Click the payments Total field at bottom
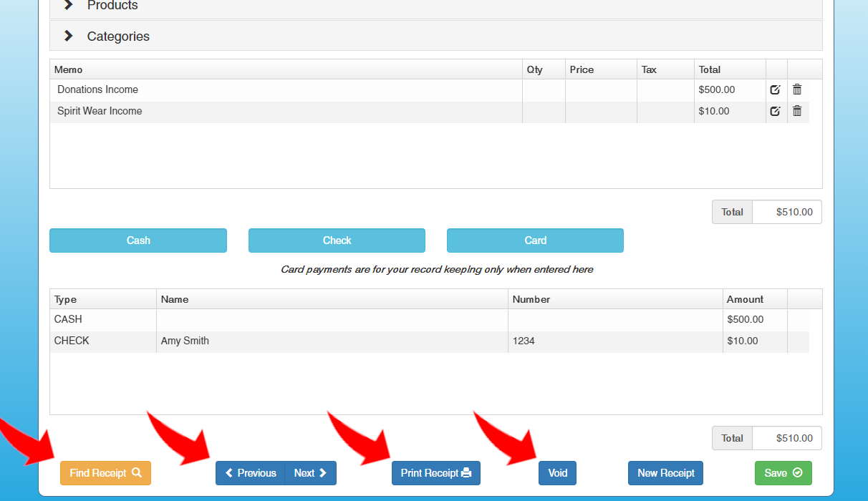The width and height of the screenshot is (868, 501). (x=786, y=438)
